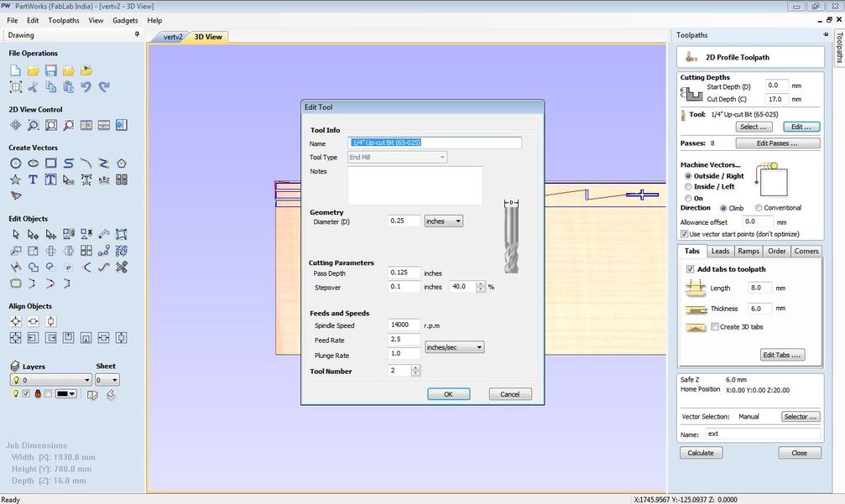Click the Selector... button
The height and width of the screenshot is (504, 845).
click(x=801, y=417)
